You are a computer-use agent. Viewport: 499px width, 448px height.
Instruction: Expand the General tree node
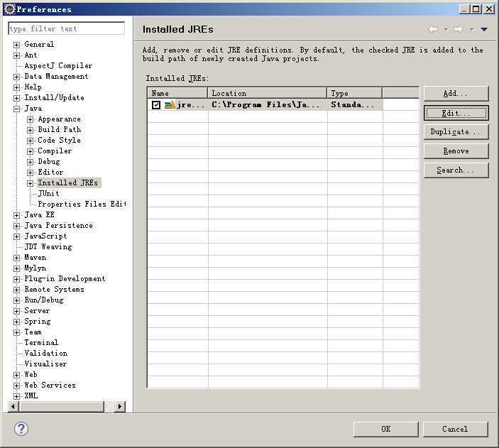coord(16,45)
